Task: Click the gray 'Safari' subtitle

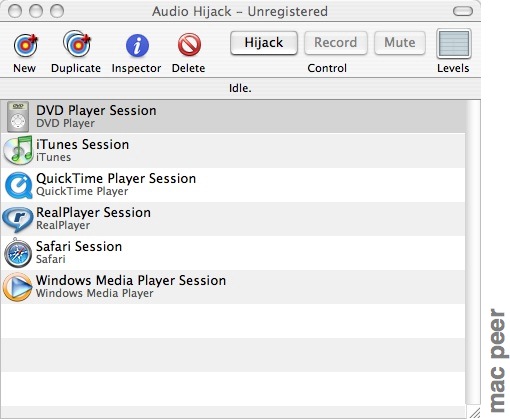Action: click(51, 259)
